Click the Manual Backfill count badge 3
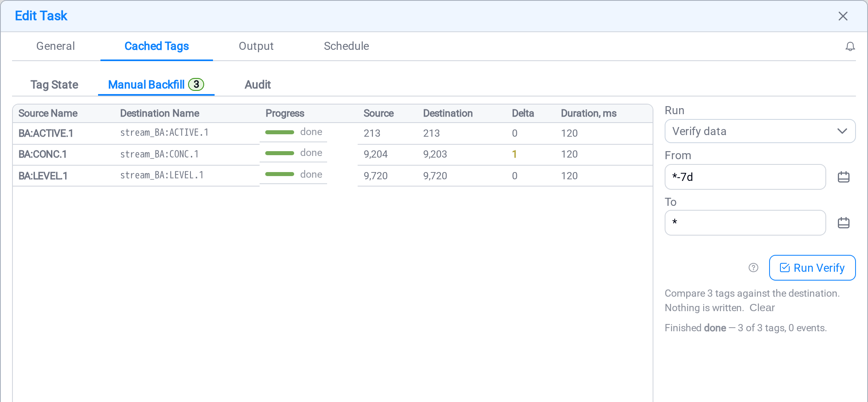 pos(196,84)
